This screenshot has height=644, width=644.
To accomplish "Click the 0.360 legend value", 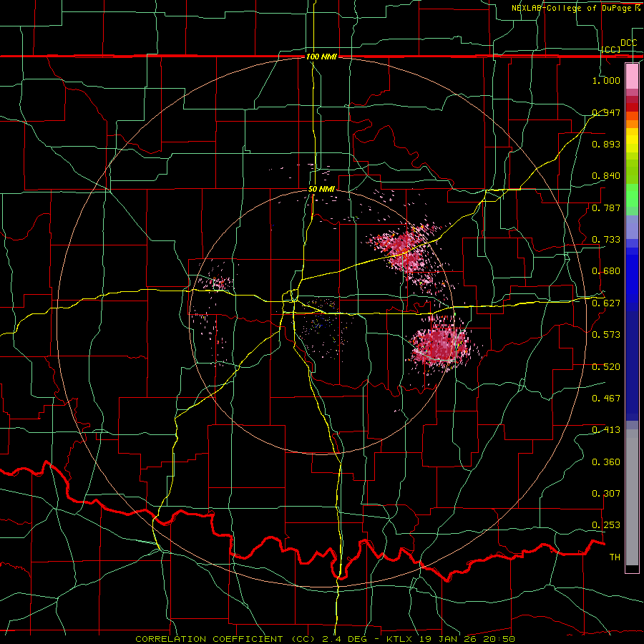I will tap(606, 462).
